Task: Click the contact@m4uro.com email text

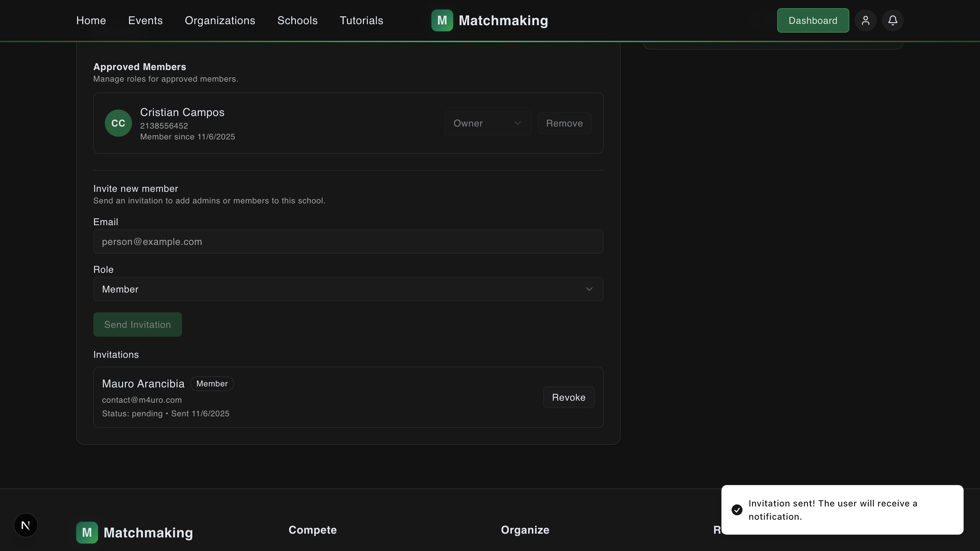Action: point(142,400)
